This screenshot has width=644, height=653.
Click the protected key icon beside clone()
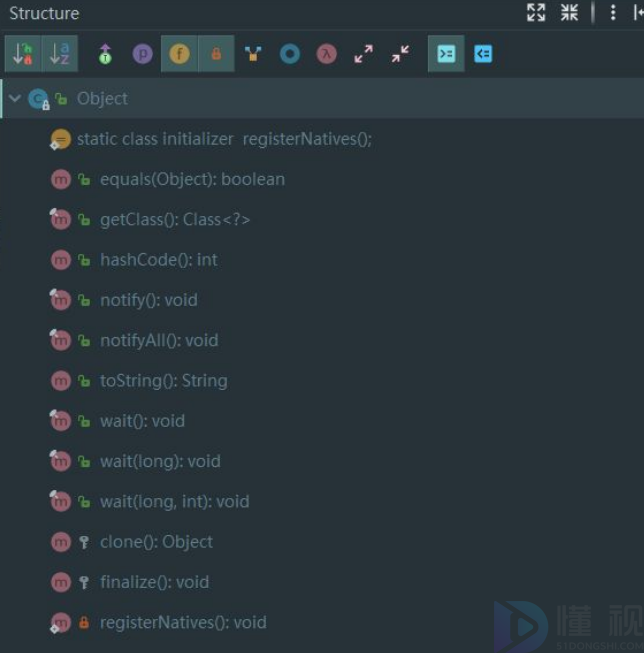[x=84, y=542]
